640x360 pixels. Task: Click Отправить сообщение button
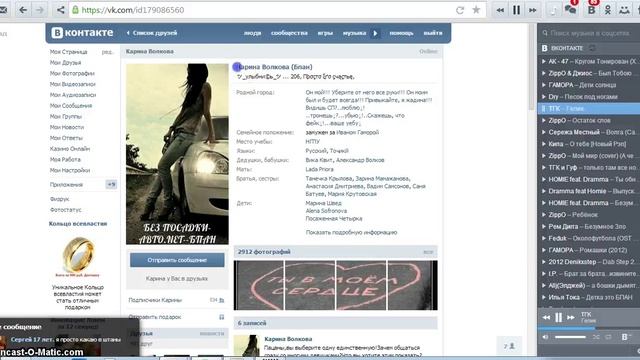(x=177, y=260)
